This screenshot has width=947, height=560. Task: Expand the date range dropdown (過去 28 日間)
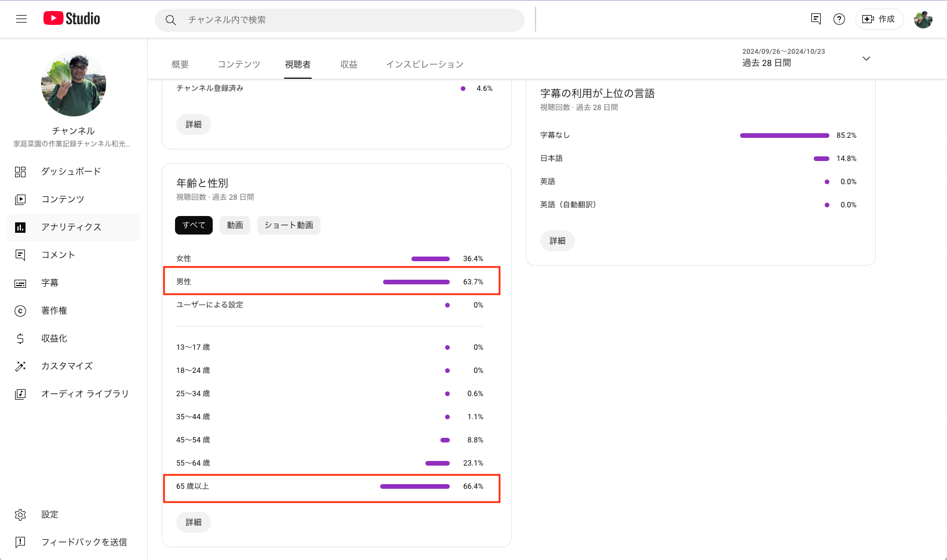pyautogui.click(x=866, y=58)
